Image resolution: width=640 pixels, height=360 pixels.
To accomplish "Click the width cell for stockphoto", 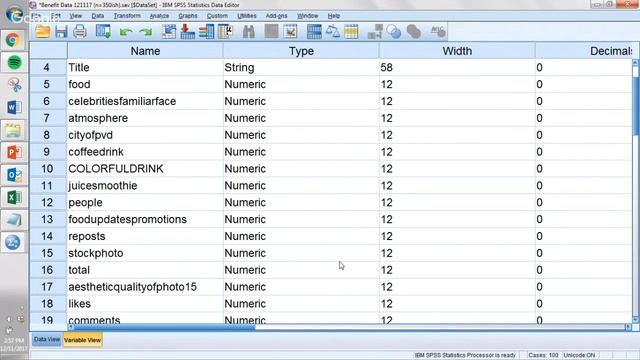I will (x=457, y=253).
